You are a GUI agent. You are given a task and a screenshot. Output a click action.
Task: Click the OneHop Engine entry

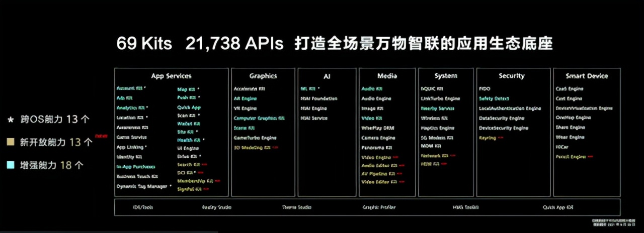[x=573, y=118]
